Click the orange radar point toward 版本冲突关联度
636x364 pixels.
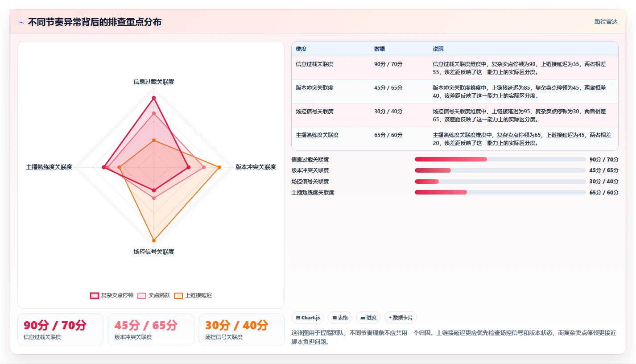pyautogui.click(x=219, y=167)
